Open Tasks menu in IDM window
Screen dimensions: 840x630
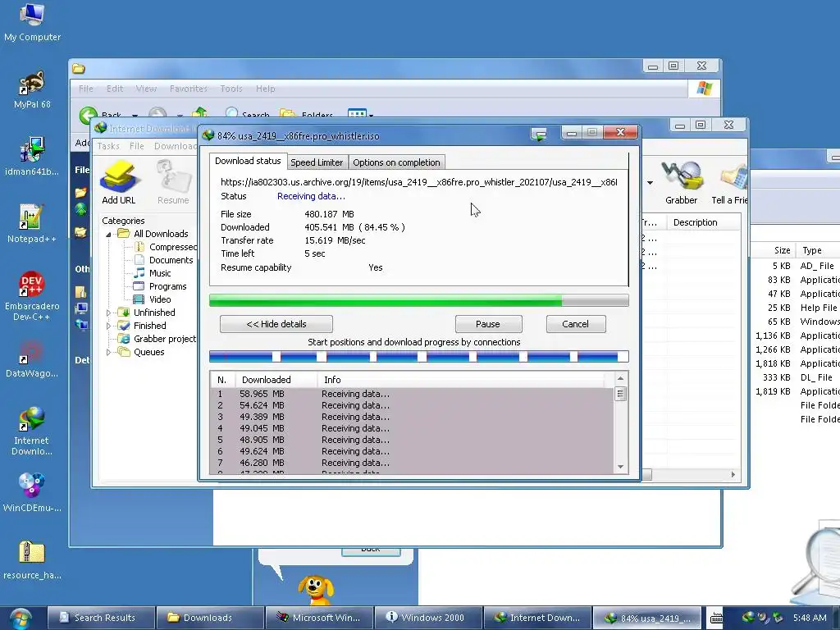(x=108, y=146)
